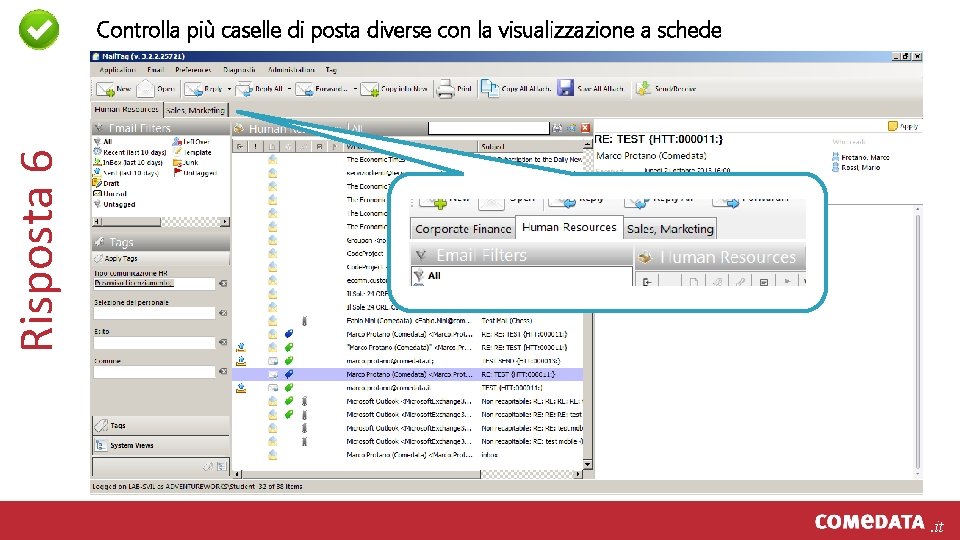Screen dimensions: 960x540
Task: Click the Copy All Attachments icon
Action: coord(489,88)
